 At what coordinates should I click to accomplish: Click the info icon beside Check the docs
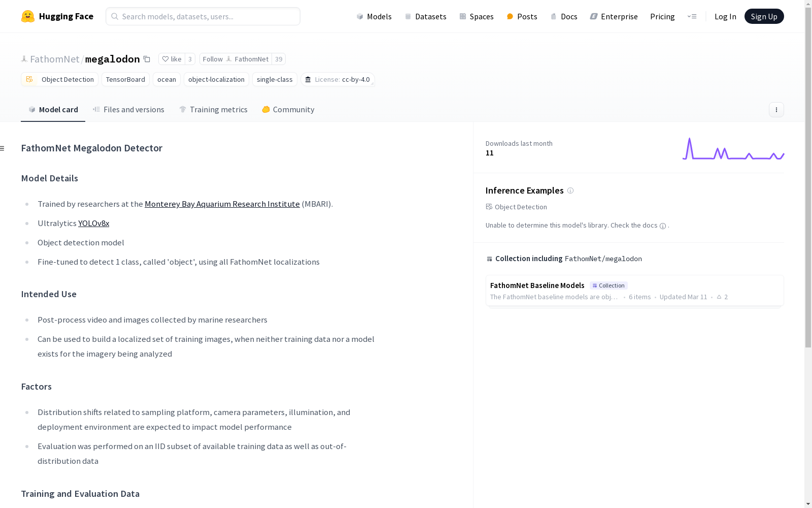coord(663,226)
